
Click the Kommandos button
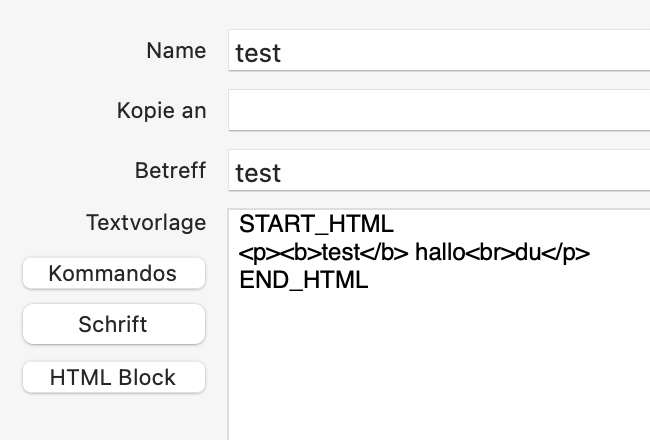[x=114, y=273]
